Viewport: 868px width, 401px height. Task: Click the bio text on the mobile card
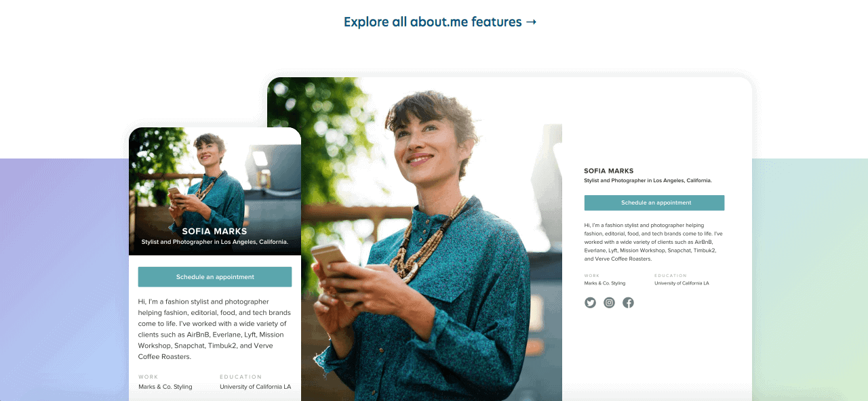tap(215, 329)
